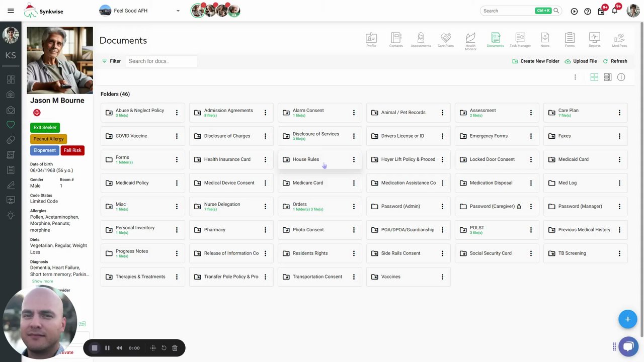This screenshot has height=362, width=644.
Task: Click the Fall Risk tag
Action: click(72, 150)
